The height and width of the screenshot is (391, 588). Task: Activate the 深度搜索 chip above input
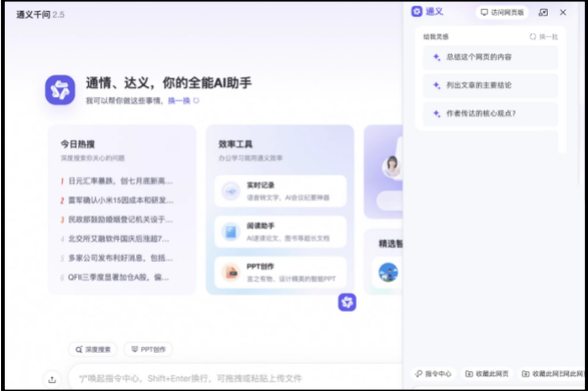point(93,350)
